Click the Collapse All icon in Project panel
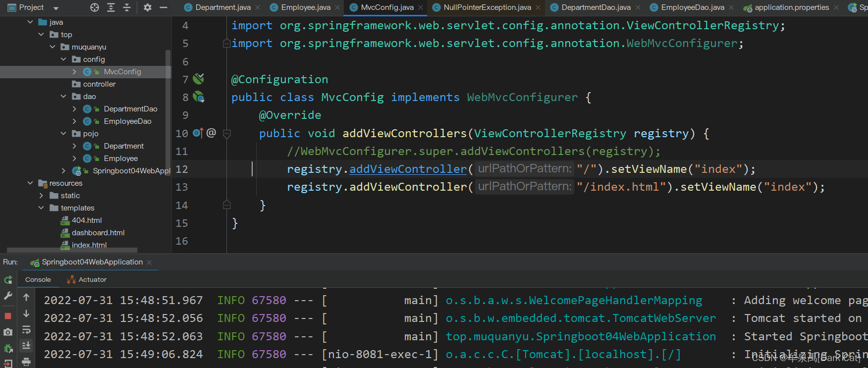This screenshot has width=868, height=368. (127, 7)
